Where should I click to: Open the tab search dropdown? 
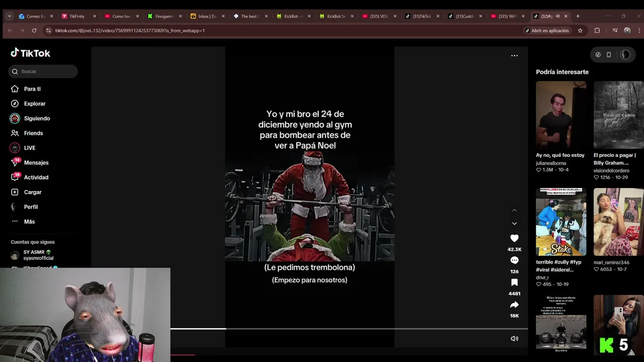point(9,16)
